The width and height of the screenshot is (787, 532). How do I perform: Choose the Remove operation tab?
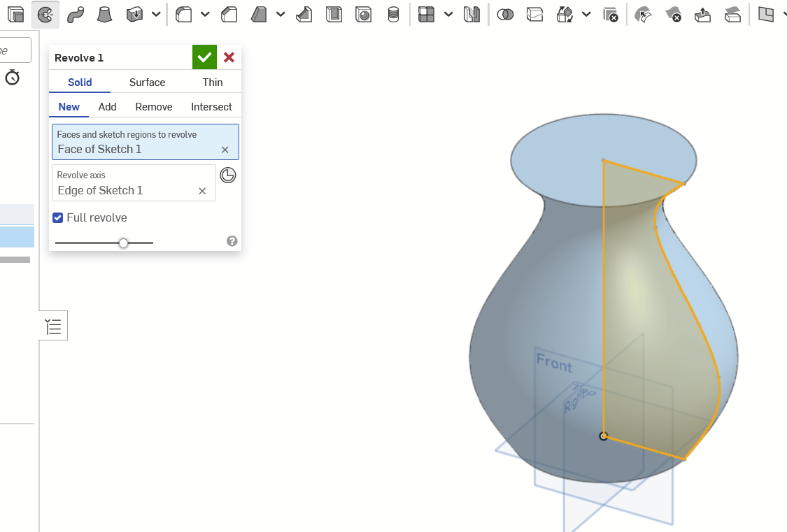tap(154, 107)
